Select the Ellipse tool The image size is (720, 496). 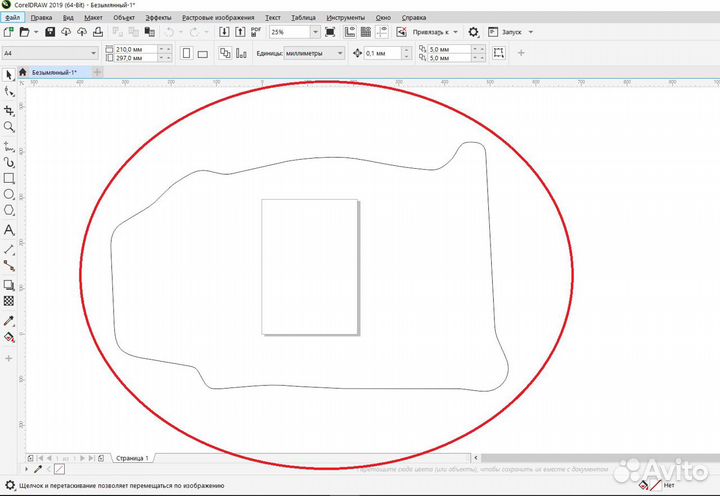9,194
